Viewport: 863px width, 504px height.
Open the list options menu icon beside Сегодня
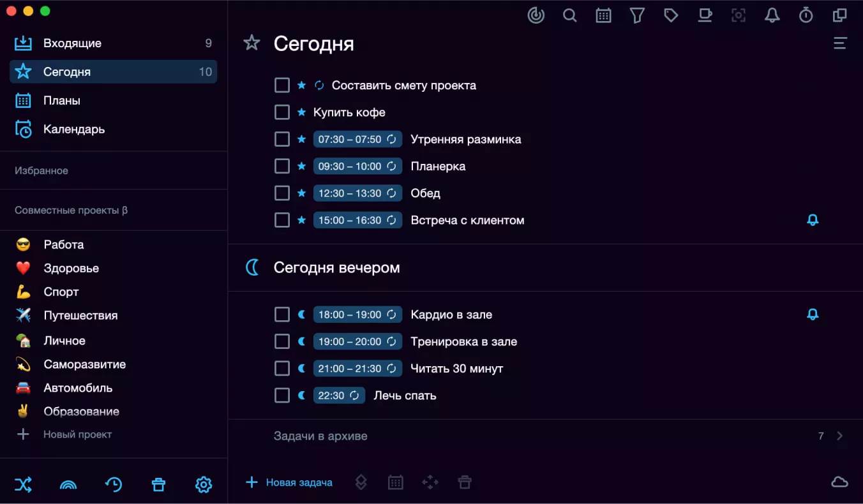pos(840,43)
